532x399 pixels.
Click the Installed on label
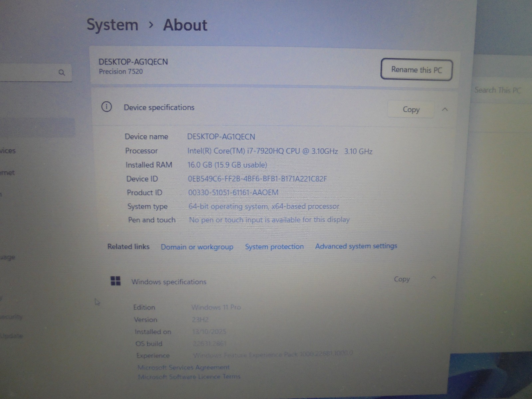pyautogui.click(x=153, y=332)
